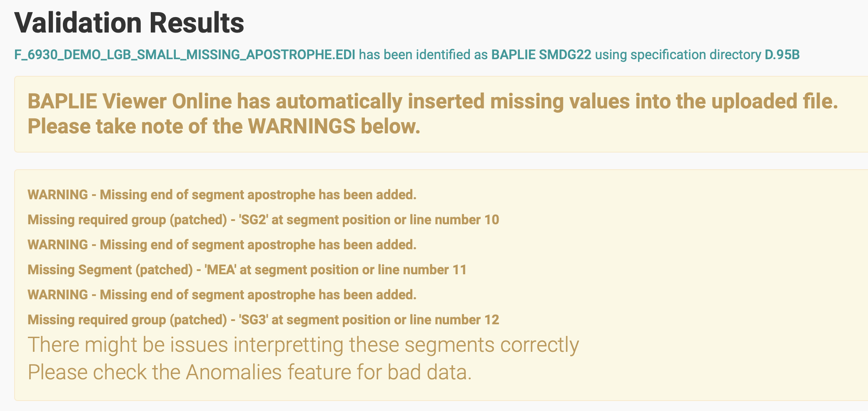
Task: Click the Validation Results heading
Action: 129,23
